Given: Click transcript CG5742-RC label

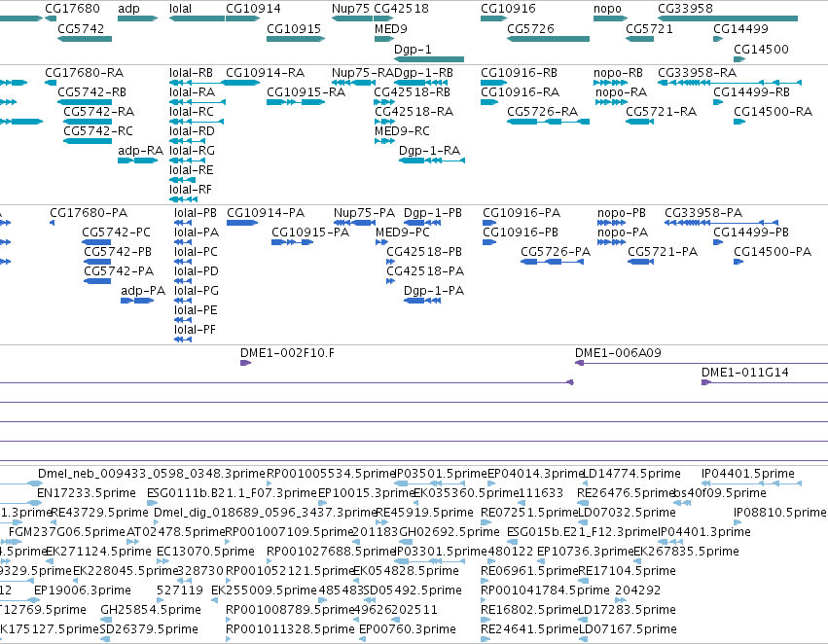Looking at the screenshot, I should 98,131.
